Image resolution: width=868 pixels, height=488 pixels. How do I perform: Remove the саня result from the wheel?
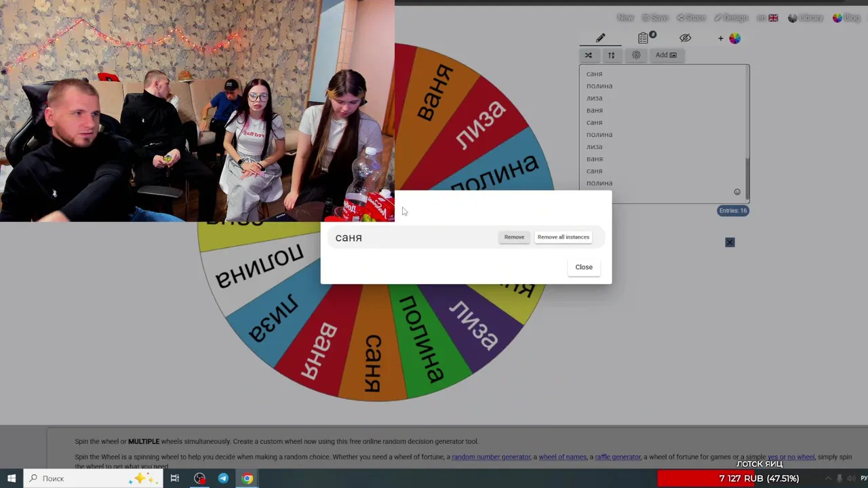[514, 237]
